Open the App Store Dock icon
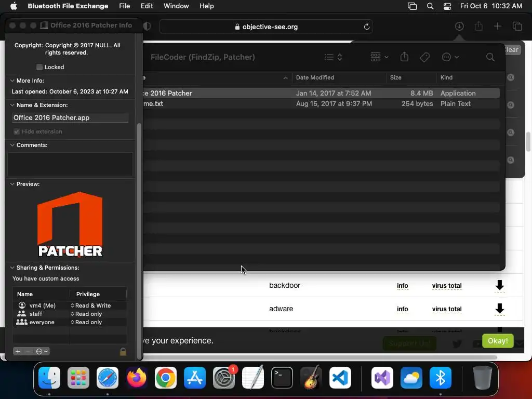The width and height of the screenshot is (532, 399). click(195, 378)
